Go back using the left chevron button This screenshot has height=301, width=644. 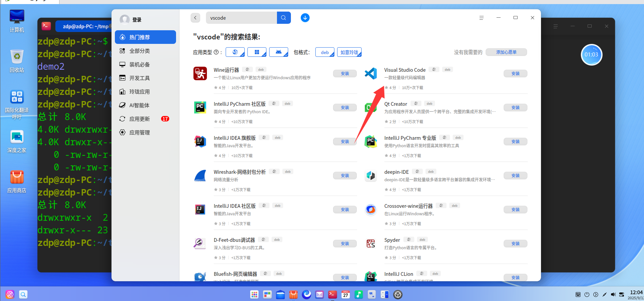tap(195, 18)
